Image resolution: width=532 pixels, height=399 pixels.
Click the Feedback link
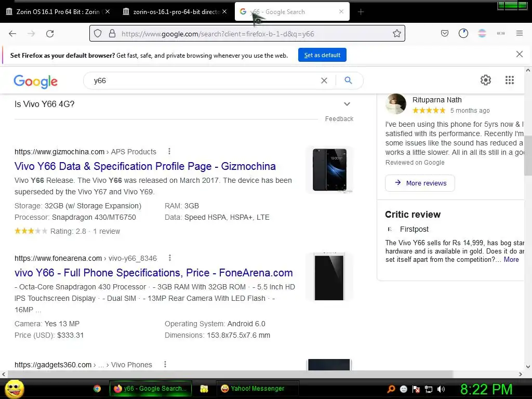(x=339, y=119)
